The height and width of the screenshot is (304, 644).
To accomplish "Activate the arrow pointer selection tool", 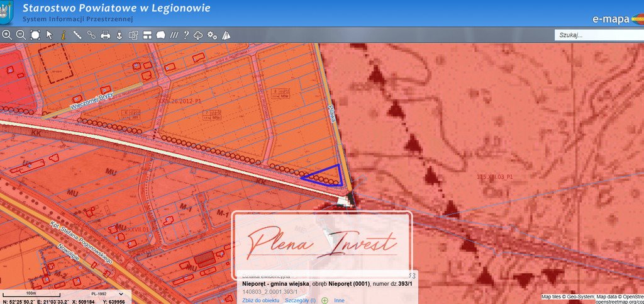I will 50,35.
